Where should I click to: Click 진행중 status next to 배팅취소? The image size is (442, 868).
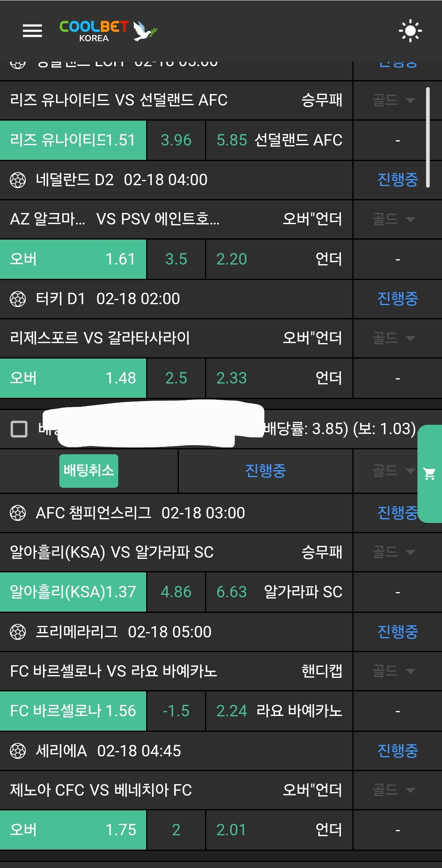tap(265, 471)
